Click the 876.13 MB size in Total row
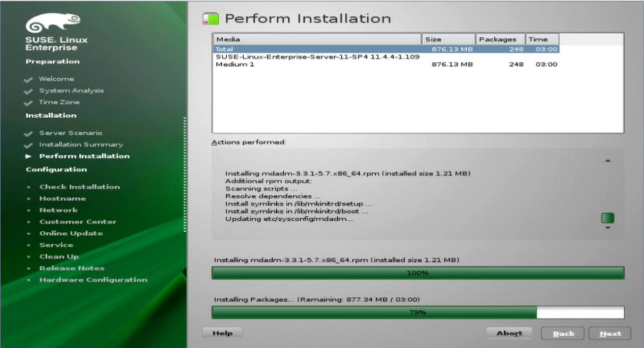This screenshot has width=644, height=348. click(x=452, y=49)
